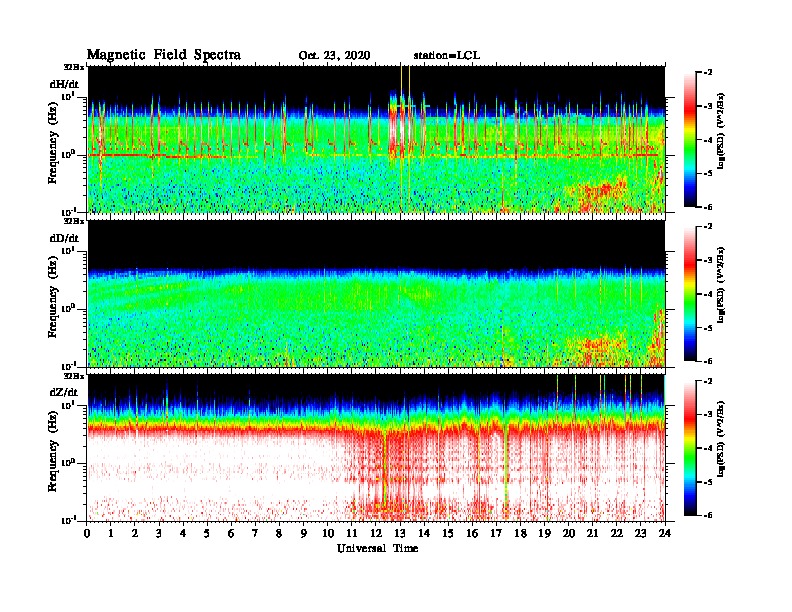
Task: Click the "Universal Time" axis title
Action: 377,548
